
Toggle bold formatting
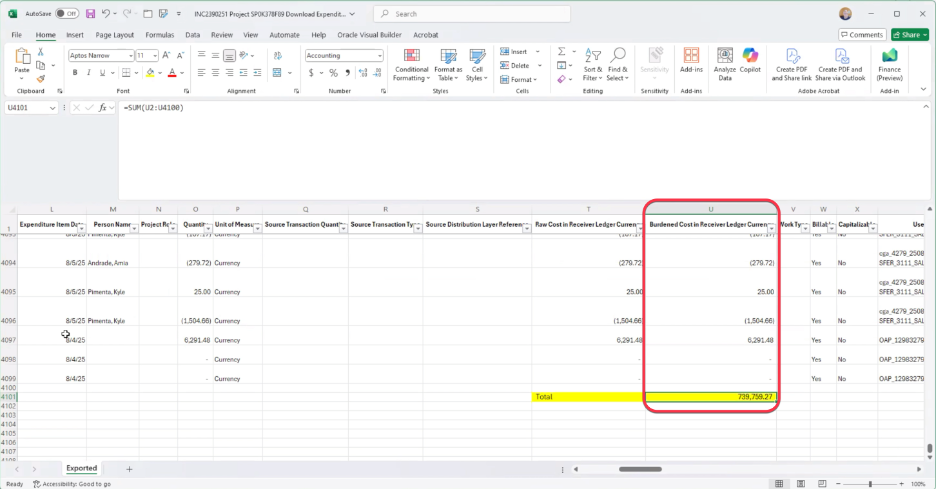pos(74,73)
